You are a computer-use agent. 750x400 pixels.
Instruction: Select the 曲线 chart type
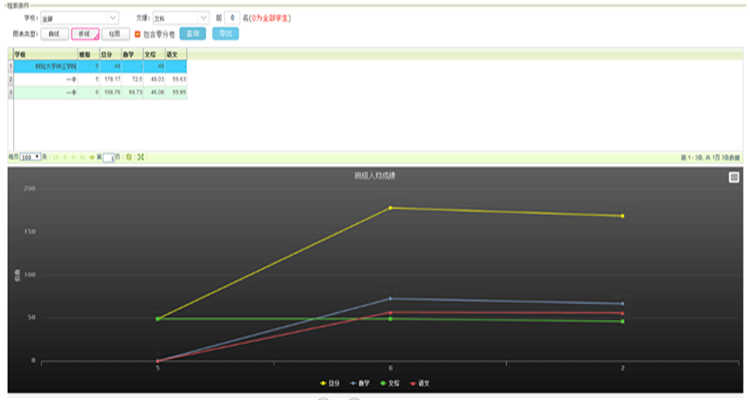pyautogui.click(x=54, y=33)
